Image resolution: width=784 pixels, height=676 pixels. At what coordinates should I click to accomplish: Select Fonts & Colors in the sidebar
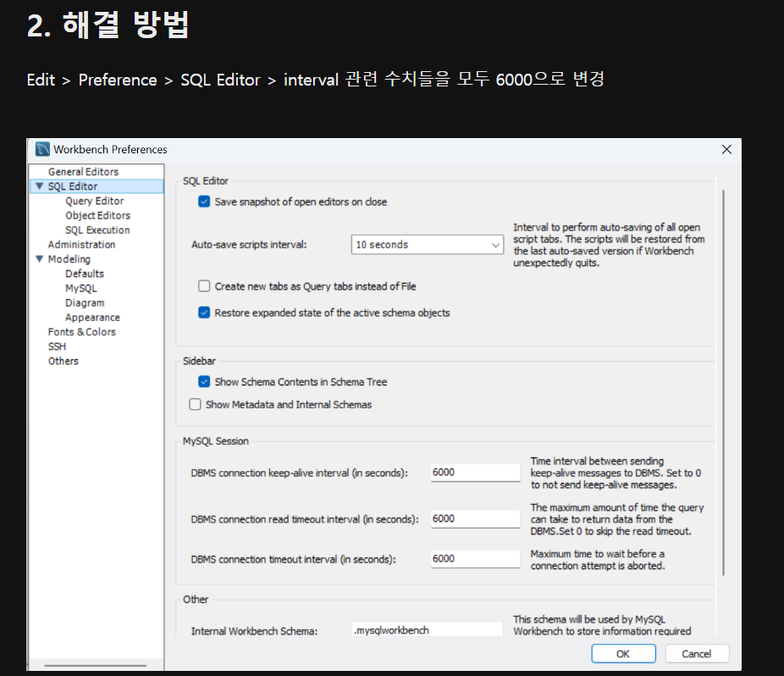point(81,332)
